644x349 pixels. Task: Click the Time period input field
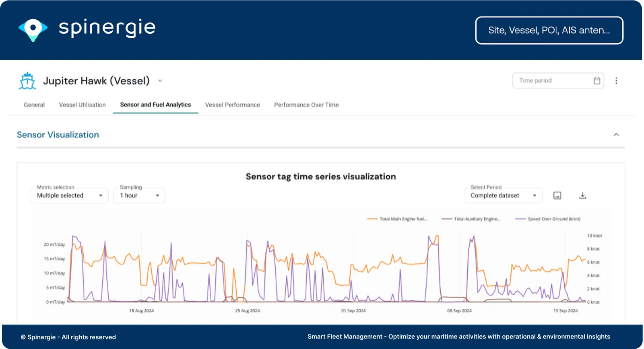click(551, 81)
